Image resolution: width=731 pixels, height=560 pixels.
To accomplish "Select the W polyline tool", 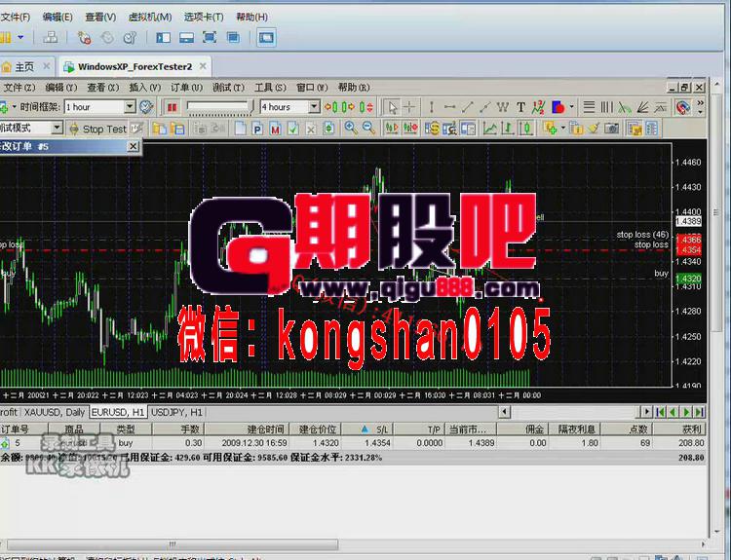I will (503, 108).
